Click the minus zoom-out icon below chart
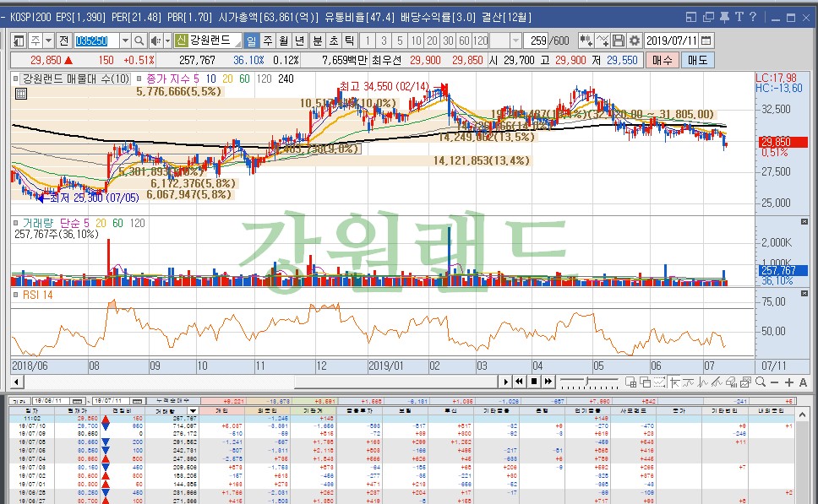Image resolution: width=818 pixels, height=504 pixels. (775, 382)
